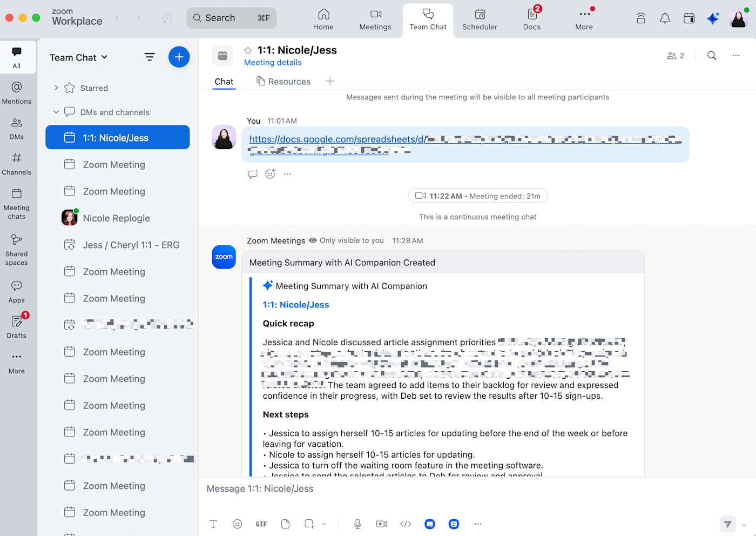
Task: Take a screenshot capture
Action: pos(309,524)
